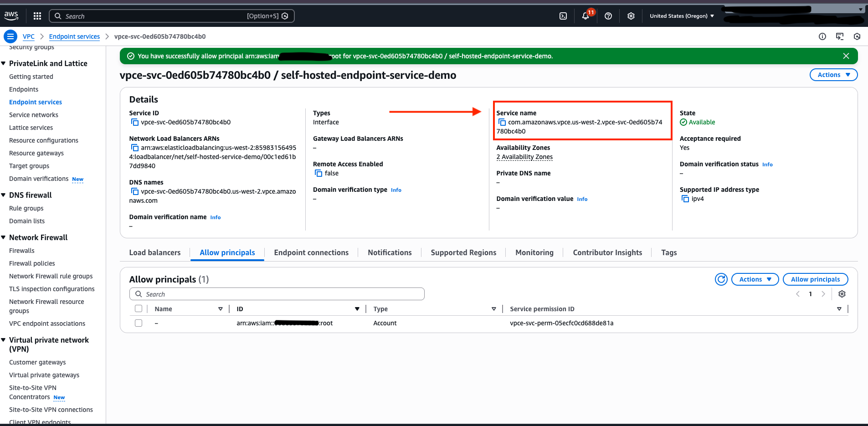Image resolution: width=868 pixels, height=426 pixels.
Task: Copy the DNS names value
Action: pos(134,191)
